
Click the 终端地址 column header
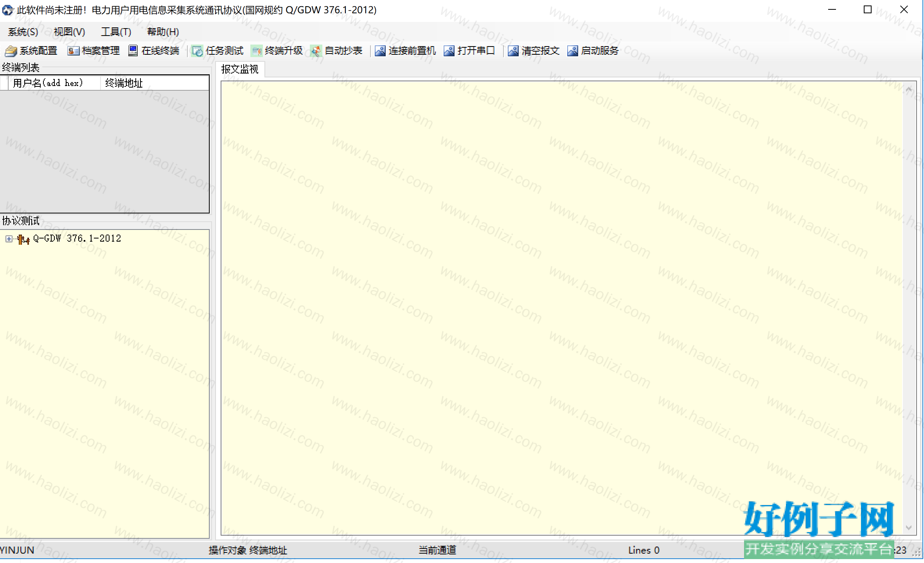pos(155,83)
